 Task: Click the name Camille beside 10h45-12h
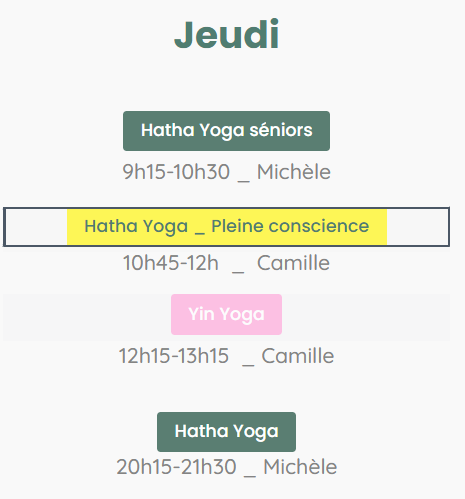293,263
